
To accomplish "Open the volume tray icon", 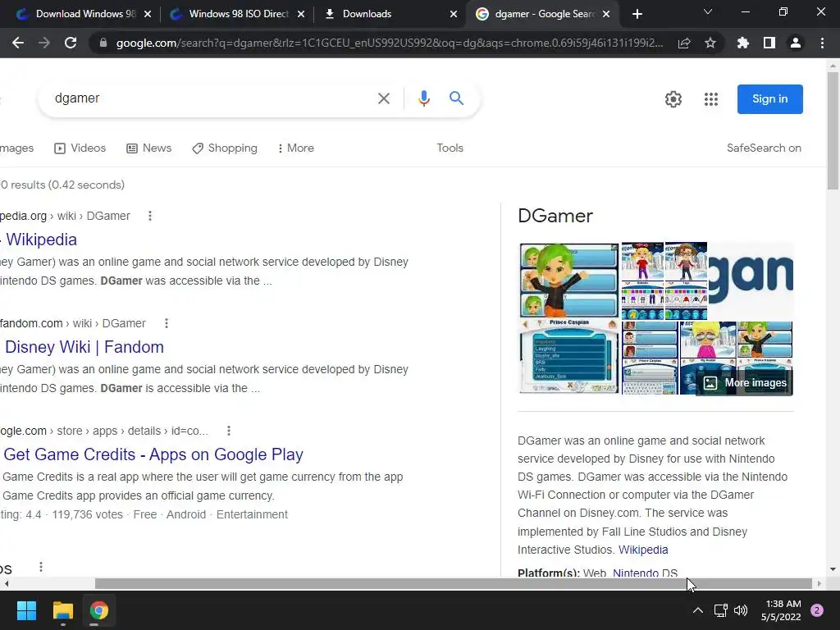I will point(741,610).
